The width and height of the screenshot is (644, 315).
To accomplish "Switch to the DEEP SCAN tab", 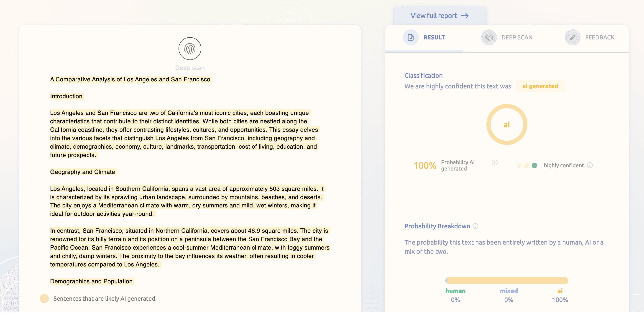I will pyautogui.click(x=517, y=38).
